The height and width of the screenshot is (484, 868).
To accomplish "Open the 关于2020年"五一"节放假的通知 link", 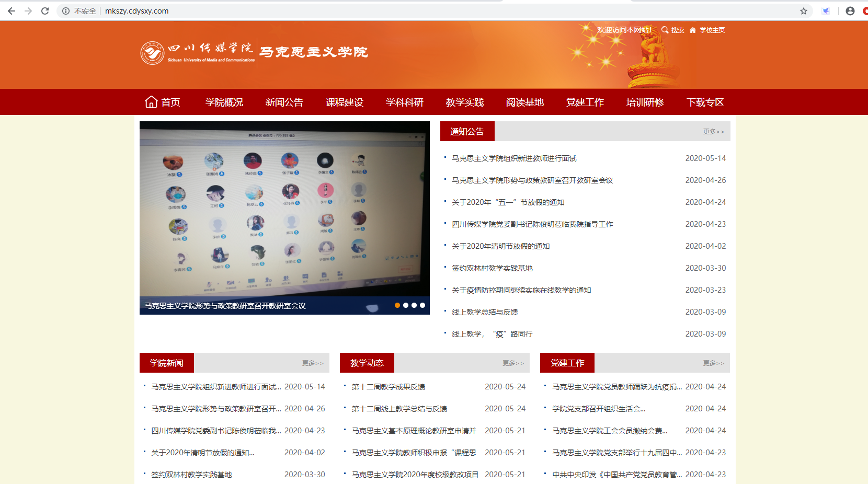I will coord(508,202).
